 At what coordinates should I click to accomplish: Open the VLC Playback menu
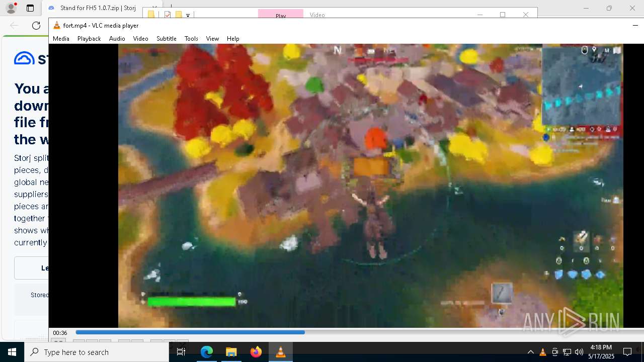tap(89, 38)
